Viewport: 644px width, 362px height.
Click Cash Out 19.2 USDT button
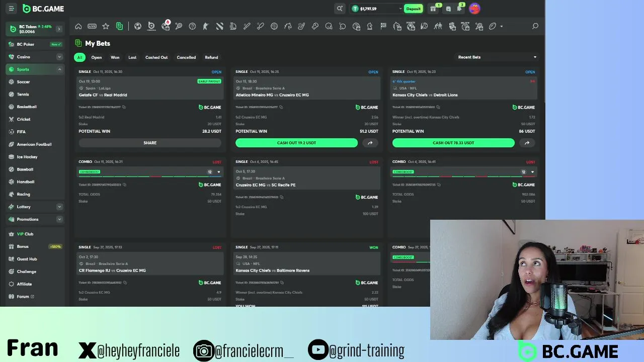pyautogui.click(x=296, y=143)
